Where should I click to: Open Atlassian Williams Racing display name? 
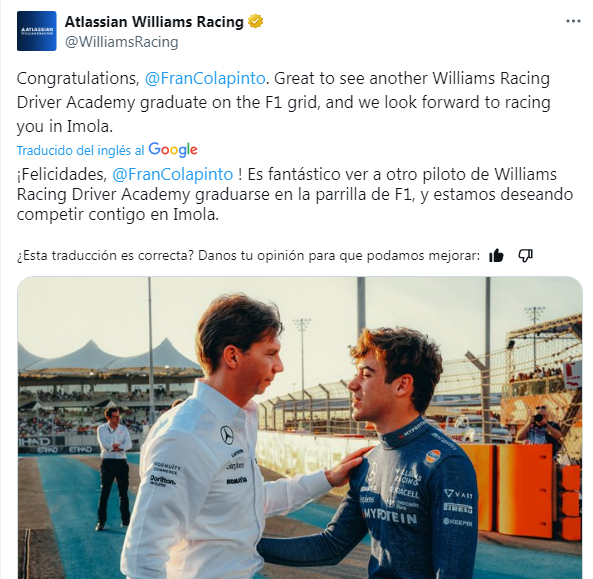click(154, 22)
